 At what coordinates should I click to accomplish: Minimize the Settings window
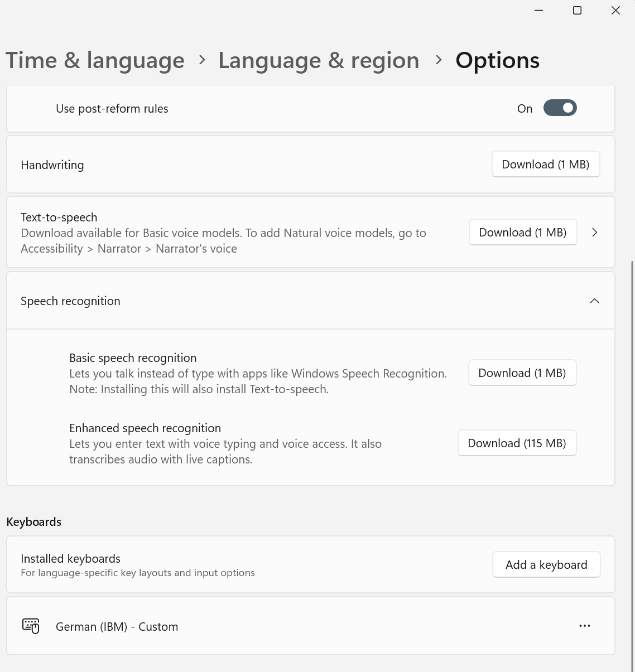538,11
